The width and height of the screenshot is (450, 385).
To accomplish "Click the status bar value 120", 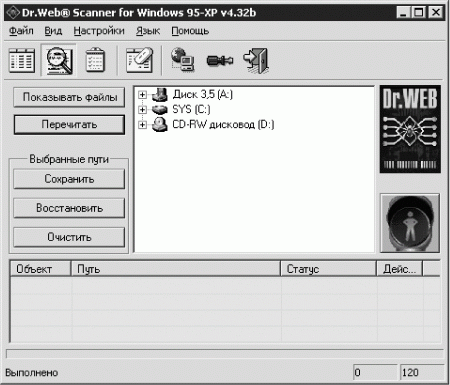I will [422, 372].
